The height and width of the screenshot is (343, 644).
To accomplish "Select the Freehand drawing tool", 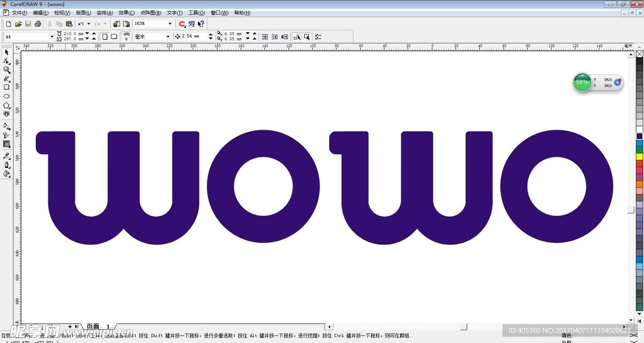I will [6, 79].
